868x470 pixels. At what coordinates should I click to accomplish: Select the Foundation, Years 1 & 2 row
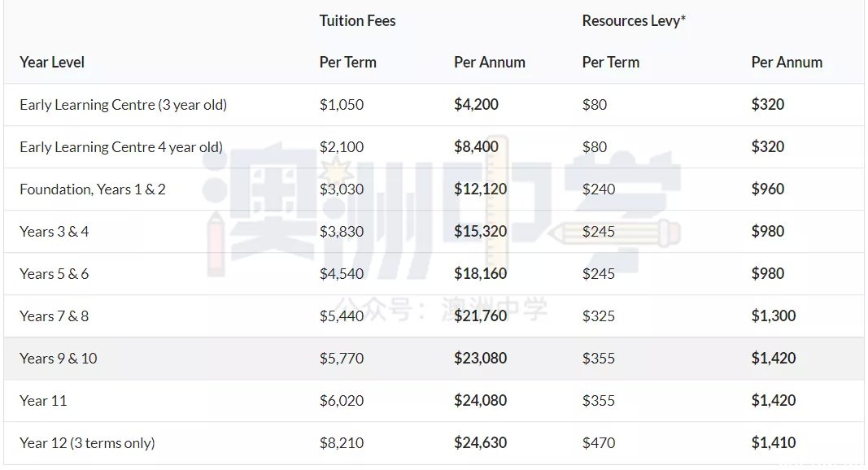tap(434, 189)
